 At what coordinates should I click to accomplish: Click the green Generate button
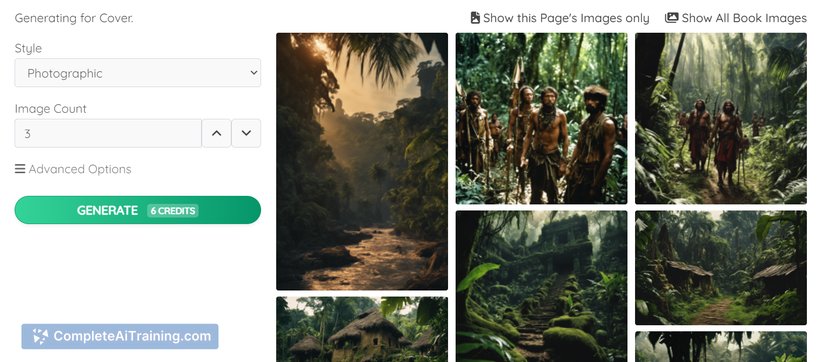click(x=138, y=210)
